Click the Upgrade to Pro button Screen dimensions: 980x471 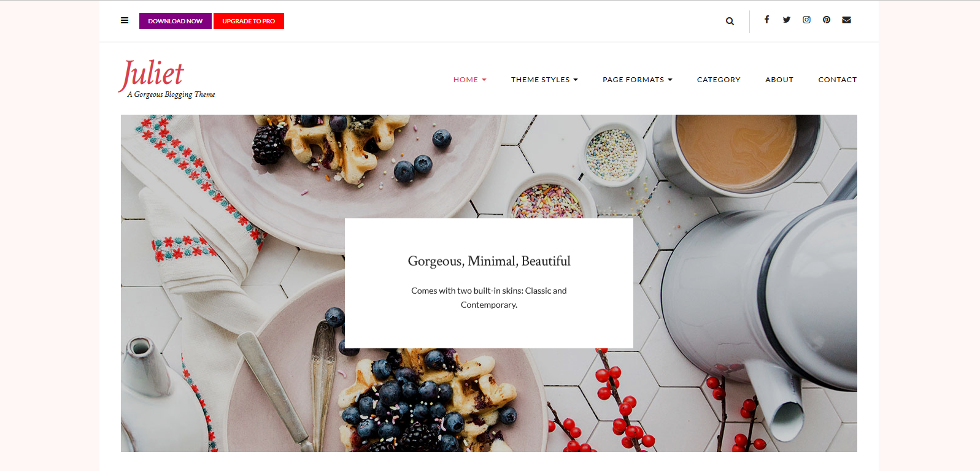coord(249,21)
